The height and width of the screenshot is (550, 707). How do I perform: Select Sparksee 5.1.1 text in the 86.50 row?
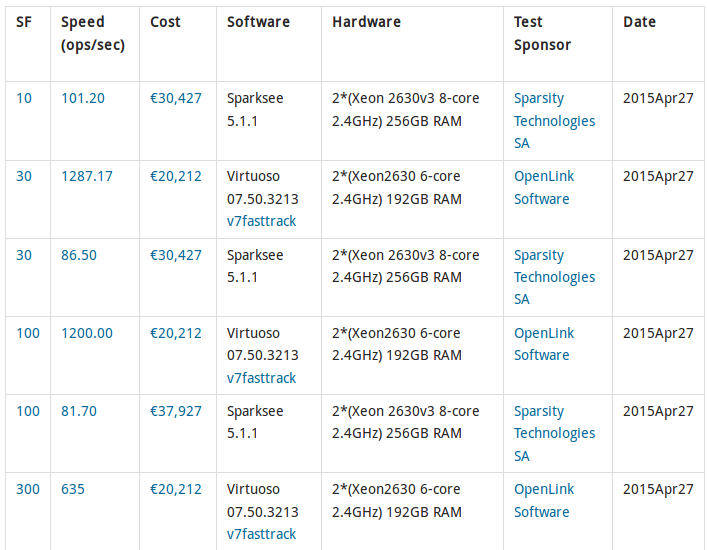tap(255, 266)
